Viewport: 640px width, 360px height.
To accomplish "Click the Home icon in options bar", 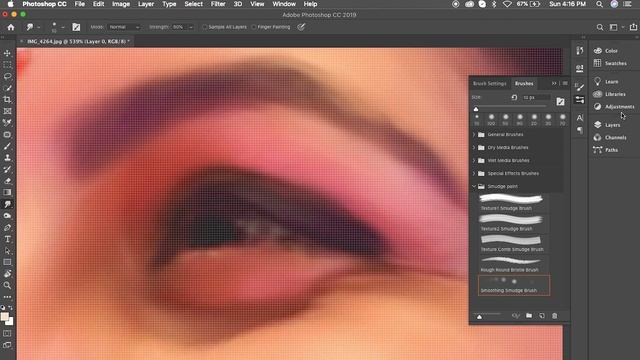I will pyautogui.click(x=11, y=27).
